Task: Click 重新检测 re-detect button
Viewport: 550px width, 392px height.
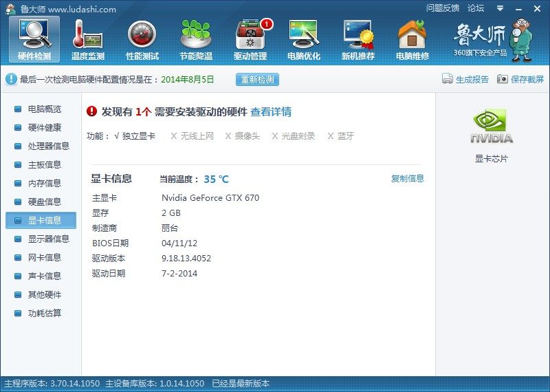Action: pos(257,79)
